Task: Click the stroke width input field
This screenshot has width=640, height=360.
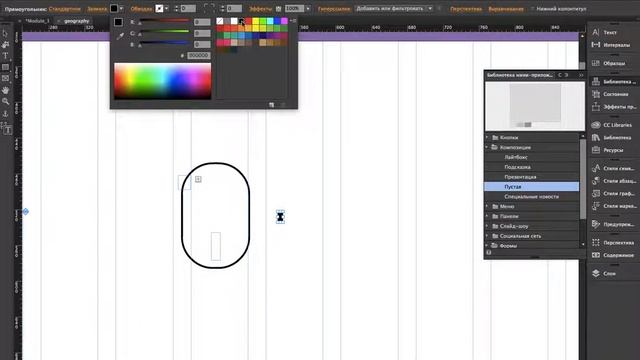Action: 188,9
